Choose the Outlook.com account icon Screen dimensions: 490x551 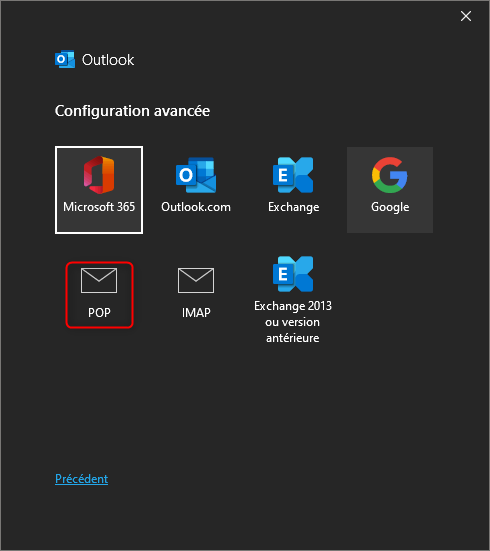(x=196, y=175)
